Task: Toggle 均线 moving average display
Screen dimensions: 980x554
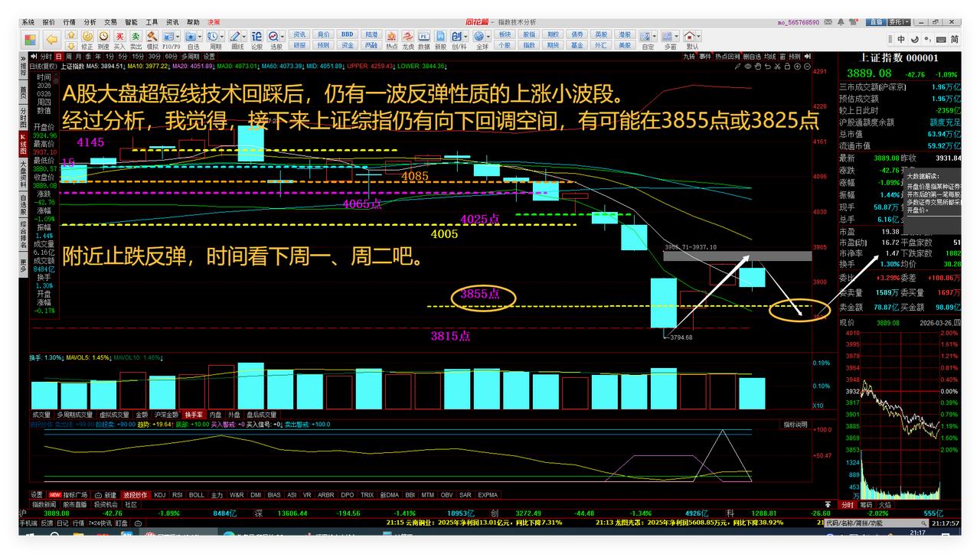Action: click(x=769, y=56)
